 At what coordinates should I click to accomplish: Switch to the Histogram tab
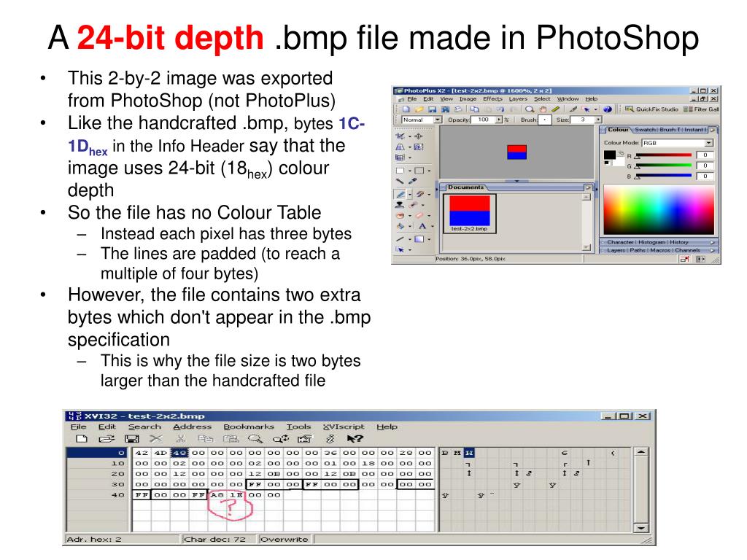pos(652,242)
